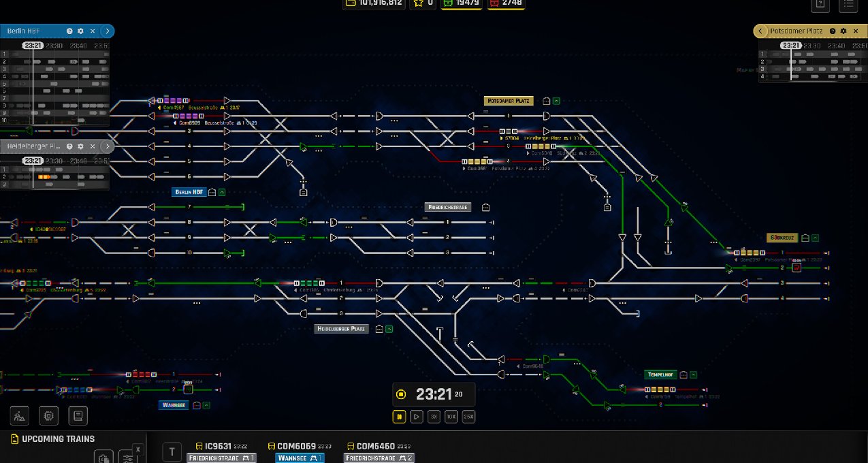Click 23:21 marker in Berlin HBF timeline
The height and width of the screenshot is (463, 868).
(32, 46)
